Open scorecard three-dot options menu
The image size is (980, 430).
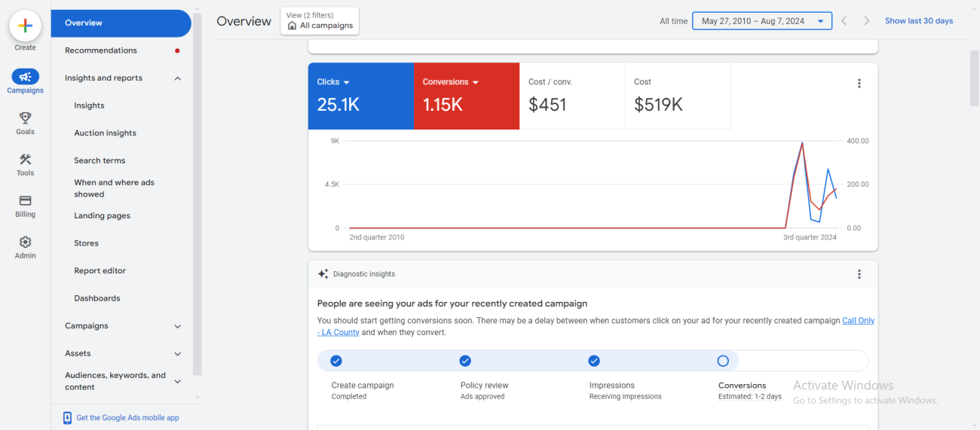(x=859, y=84)
